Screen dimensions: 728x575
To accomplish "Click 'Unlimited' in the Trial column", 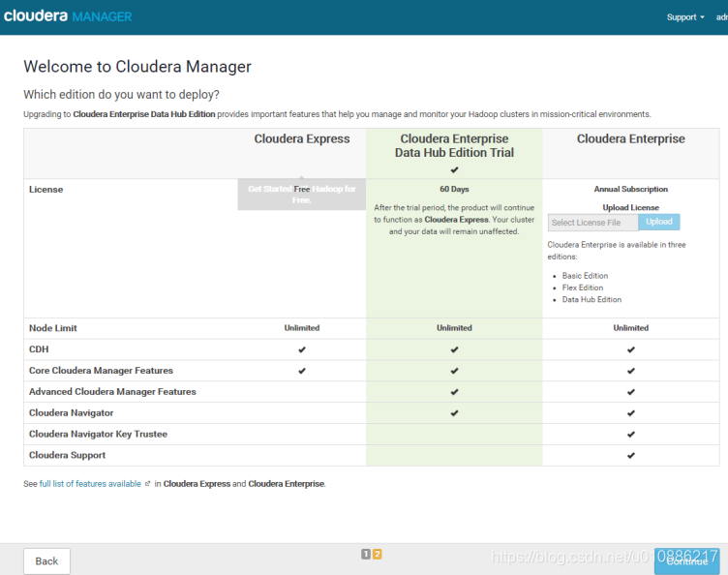I will [454, 327].
